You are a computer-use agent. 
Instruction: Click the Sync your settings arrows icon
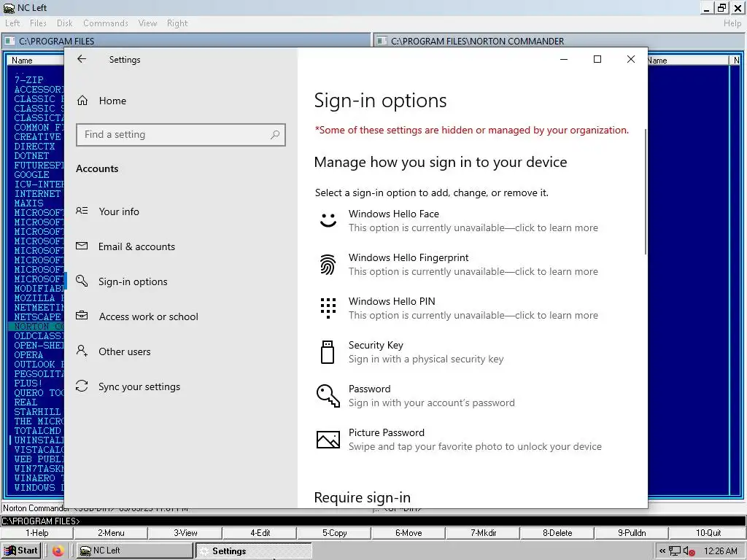tap(82, 386)
